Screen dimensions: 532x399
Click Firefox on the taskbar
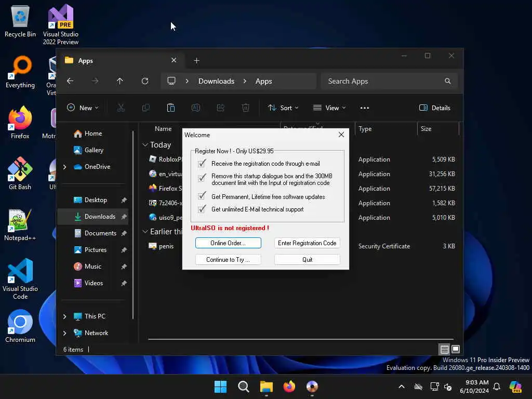[x=289, y=387]
